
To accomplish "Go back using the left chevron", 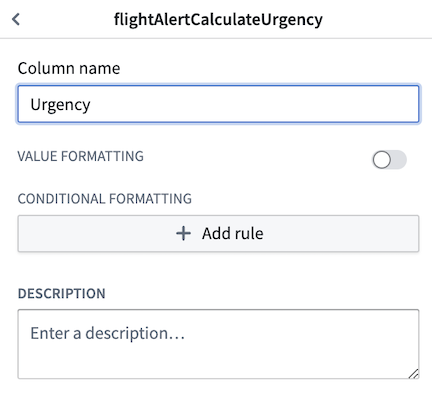I will click(16, 19).
